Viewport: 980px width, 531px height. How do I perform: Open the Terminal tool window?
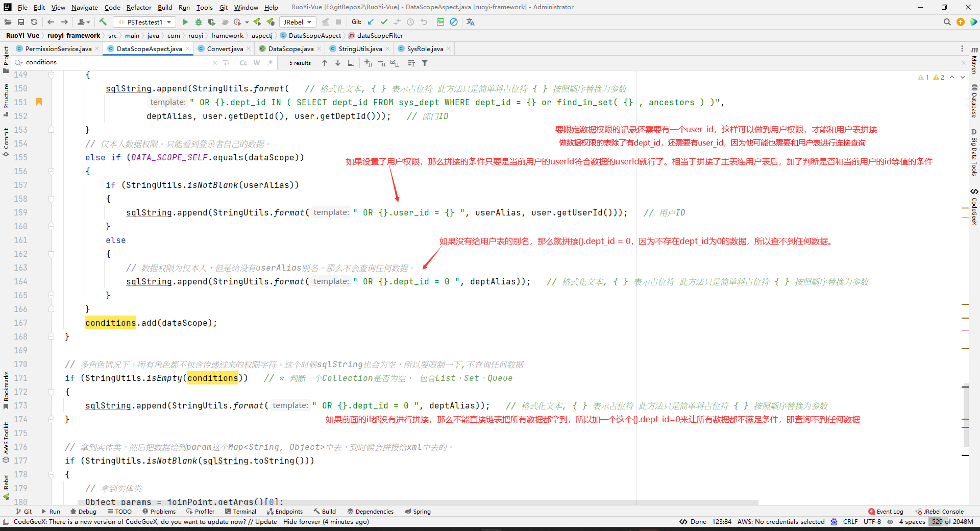point(240,512)
